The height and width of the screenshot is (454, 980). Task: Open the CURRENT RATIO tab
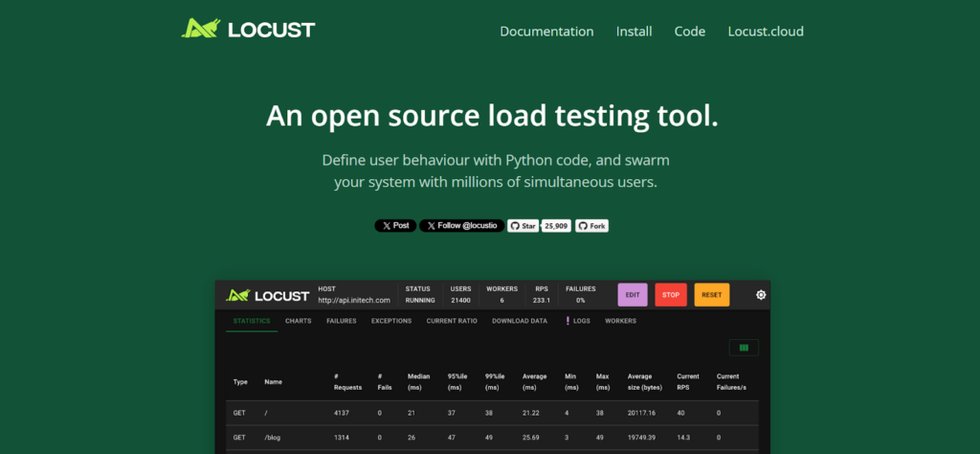coord(452,321)
